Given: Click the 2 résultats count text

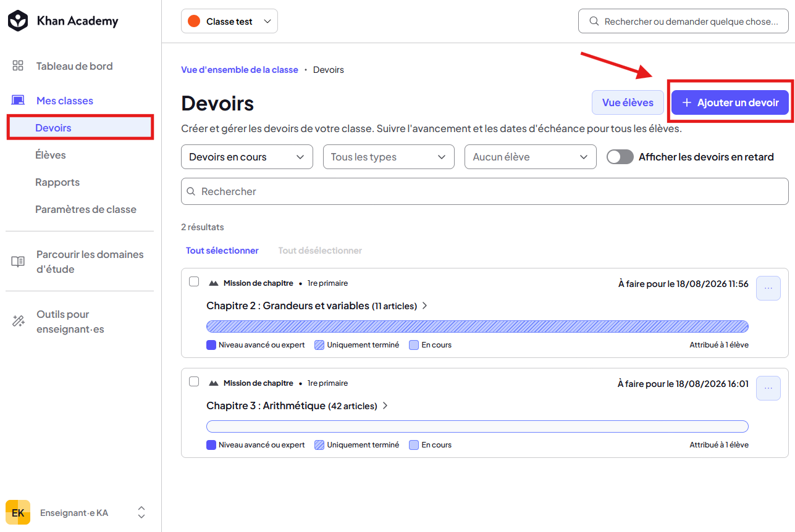Looking at the screenshot, I should pyautogui.click(x=203, y=227).
